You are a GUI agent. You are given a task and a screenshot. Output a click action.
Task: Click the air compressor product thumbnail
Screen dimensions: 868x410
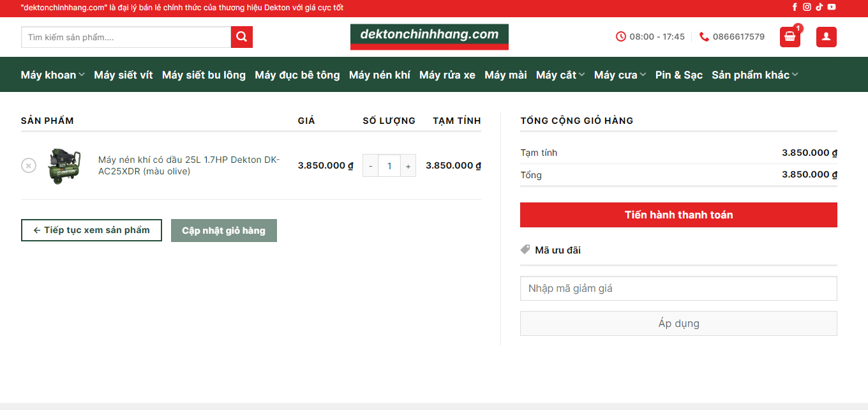click(64, 166)
